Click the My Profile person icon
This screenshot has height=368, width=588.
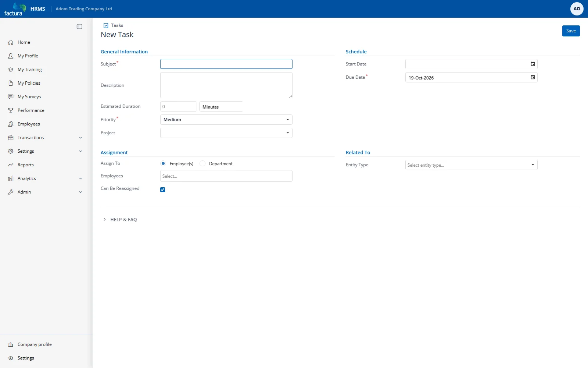[x=11, y=56]
